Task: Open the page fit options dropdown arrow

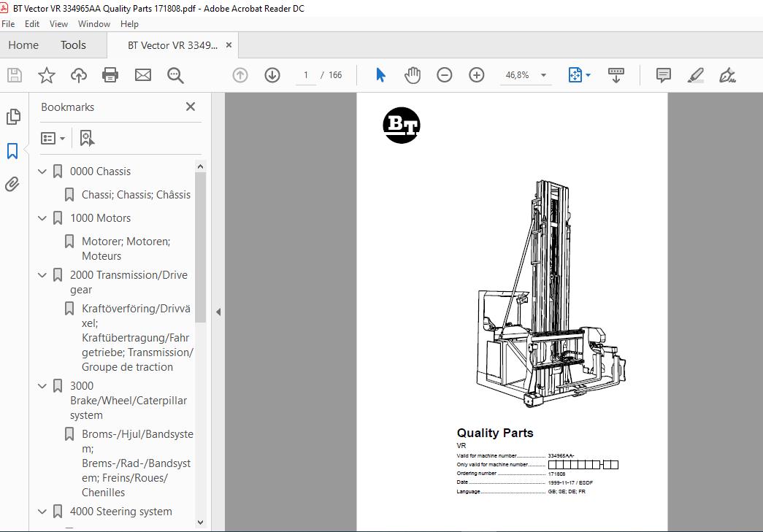Action: 588,75
